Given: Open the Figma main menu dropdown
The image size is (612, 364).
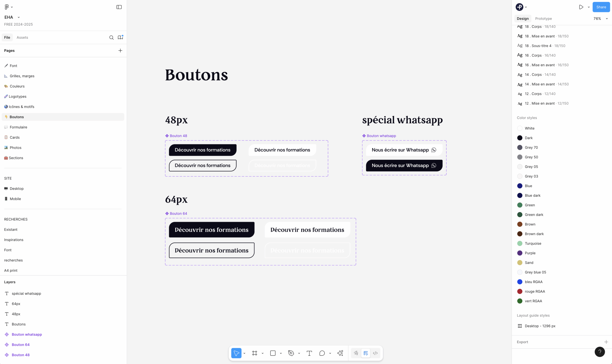Looking at the screenshot, I should [x=9, y=7].
